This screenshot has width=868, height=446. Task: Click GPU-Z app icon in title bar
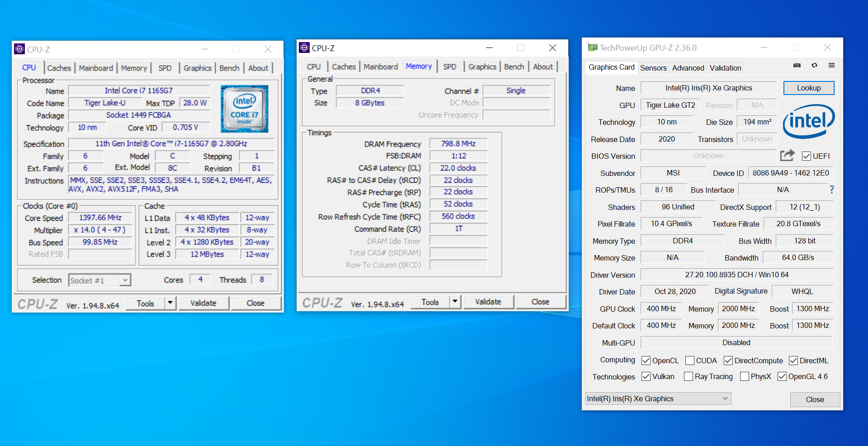592,47
